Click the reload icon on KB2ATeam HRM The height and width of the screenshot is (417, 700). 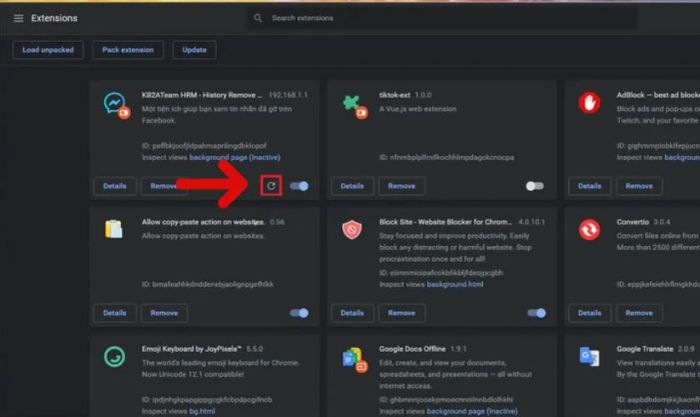pos(270,186)
